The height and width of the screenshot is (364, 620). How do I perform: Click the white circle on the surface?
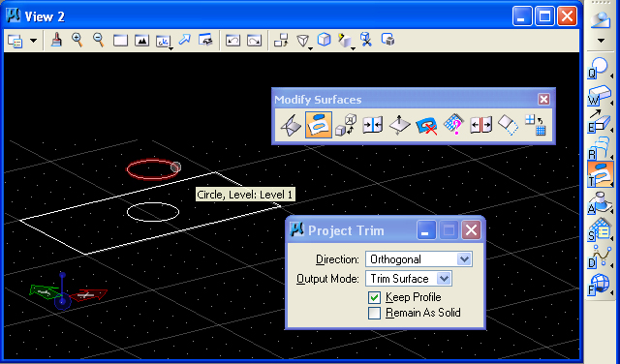153,212
